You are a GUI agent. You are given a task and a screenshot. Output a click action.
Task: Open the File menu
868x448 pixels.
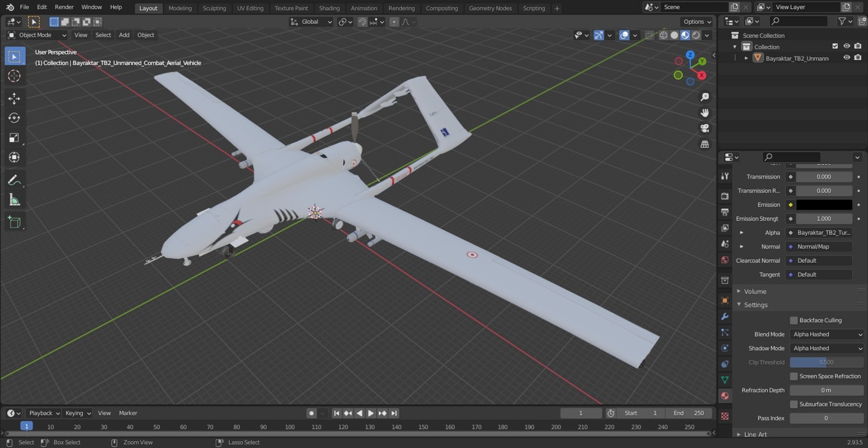pyautogui.click(x=24, y=7)
